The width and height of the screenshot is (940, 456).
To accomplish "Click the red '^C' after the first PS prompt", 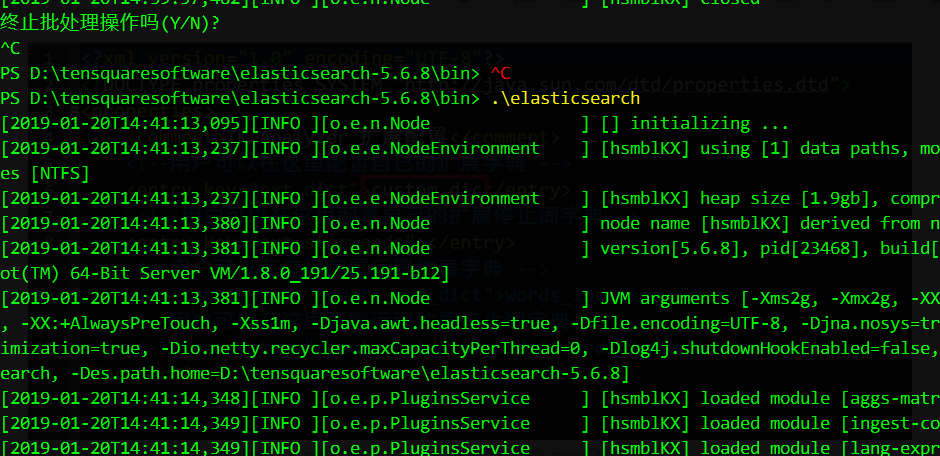I will [x=500, y=74].
